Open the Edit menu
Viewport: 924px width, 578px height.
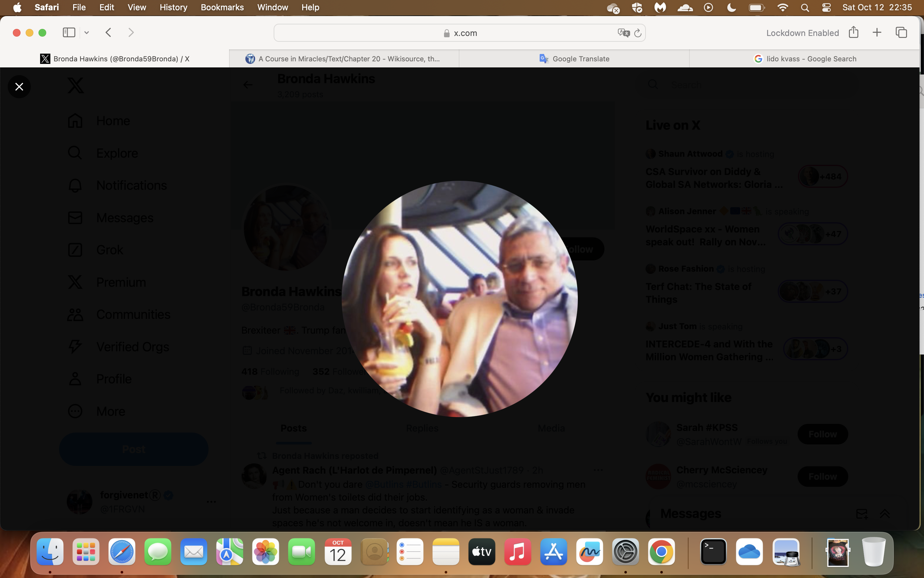[107, 7]
